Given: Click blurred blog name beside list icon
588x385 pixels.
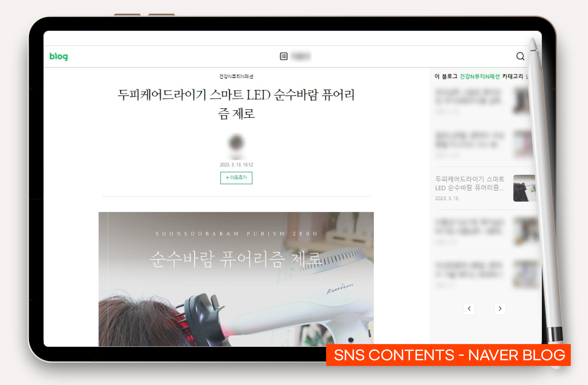Looking at the screenshot, I should tap(301, 56).
